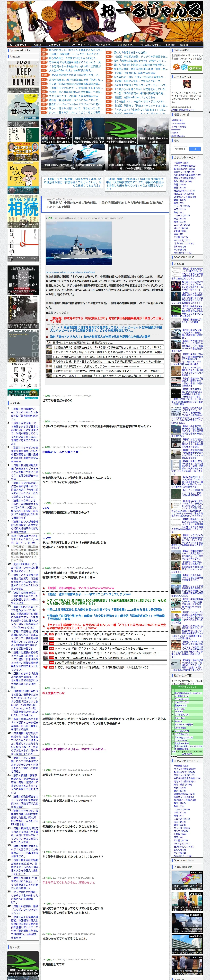210x980 pixels.
Task: Open 人気記事 ranking item 【速報】赤沢大臣「じゃあ聞きますけど
Action: 24,433
